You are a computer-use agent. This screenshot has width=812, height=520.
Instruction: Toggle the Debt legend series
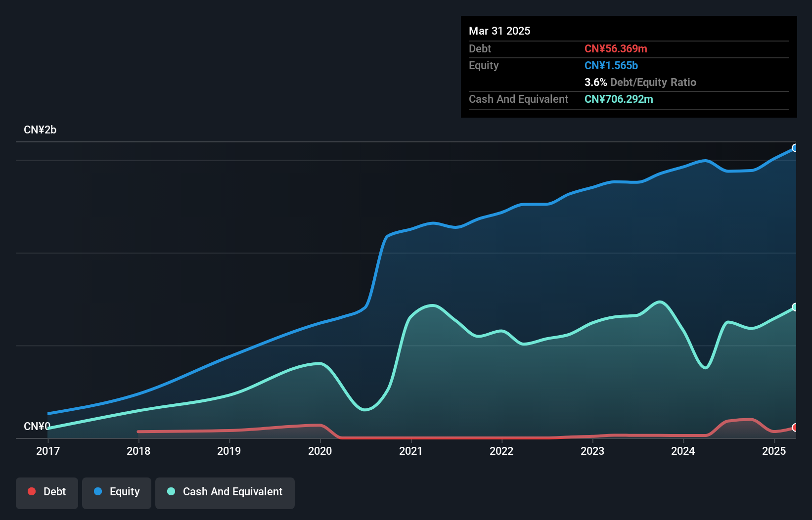47,493
